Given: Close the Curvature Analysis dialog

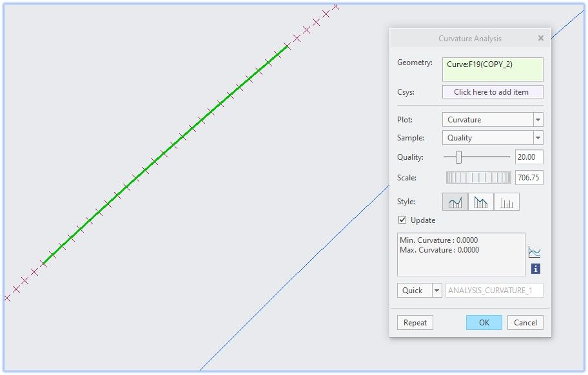Looking at the screenshot, I should point(540,38).
